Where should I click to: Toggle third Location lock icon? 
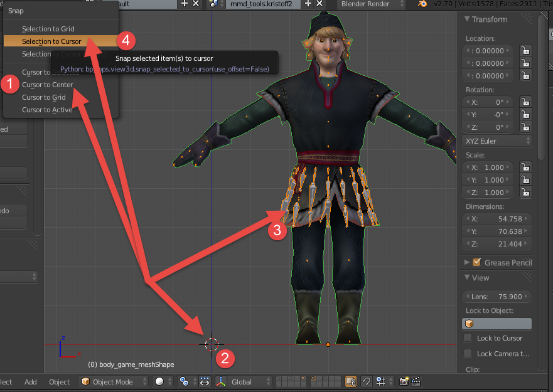click(x=525, y=76)
